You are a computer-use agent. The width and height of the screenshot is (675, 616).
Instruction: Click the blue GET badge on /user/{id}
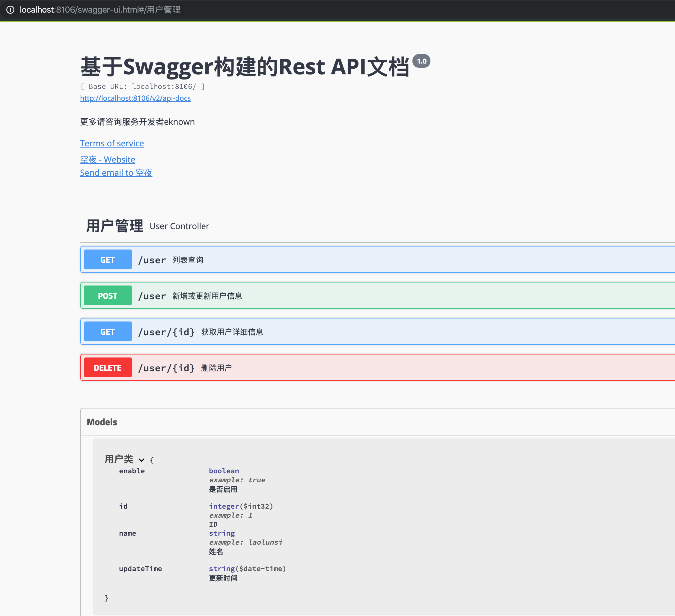click(x=108, y=331)
